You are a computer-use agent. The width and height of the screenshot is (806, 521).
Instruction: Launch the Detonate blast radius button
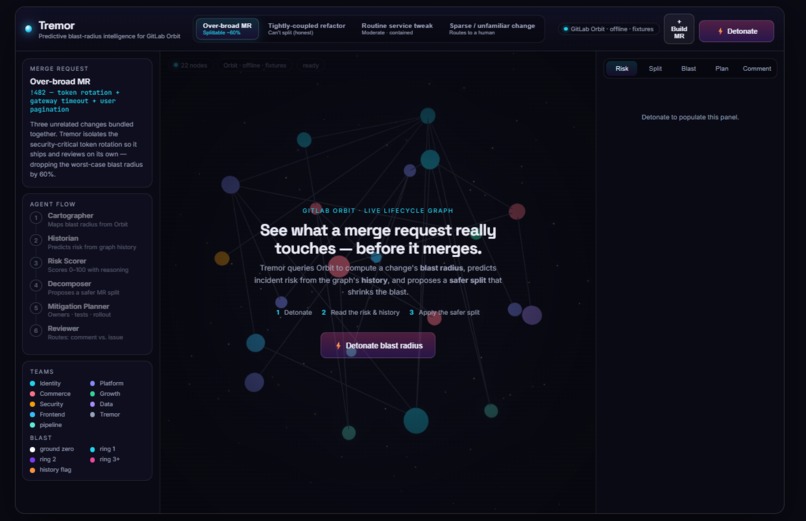coord(378,345)
